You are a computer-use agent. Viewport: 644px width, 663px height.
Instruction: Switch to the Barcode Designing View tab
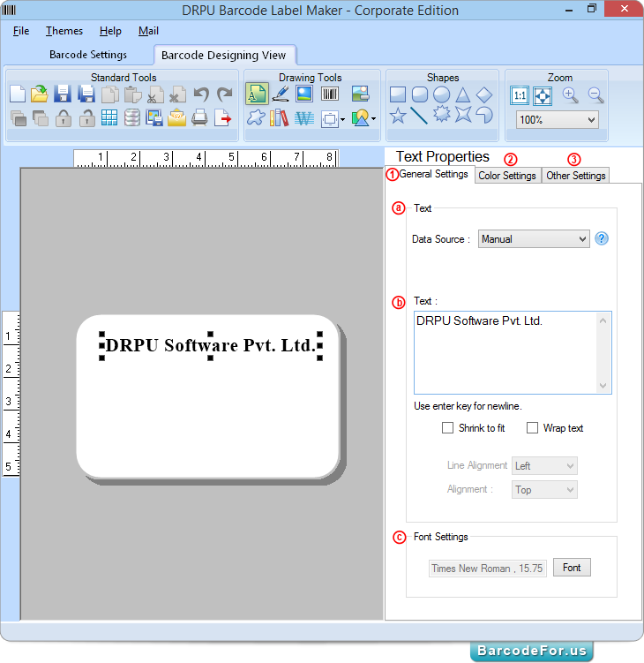click(x=223, y=56)
